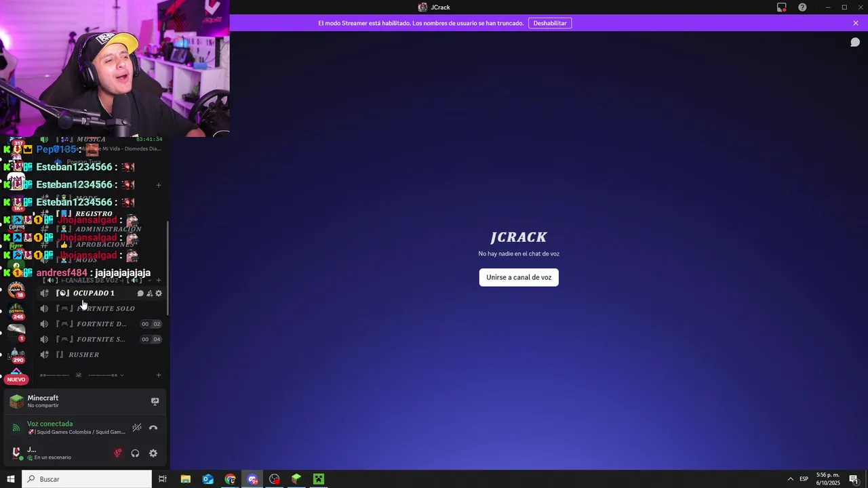This screenshot has width=868, height=488.
Task: Open Outlook from taskbar
Action: pos(208,479)
